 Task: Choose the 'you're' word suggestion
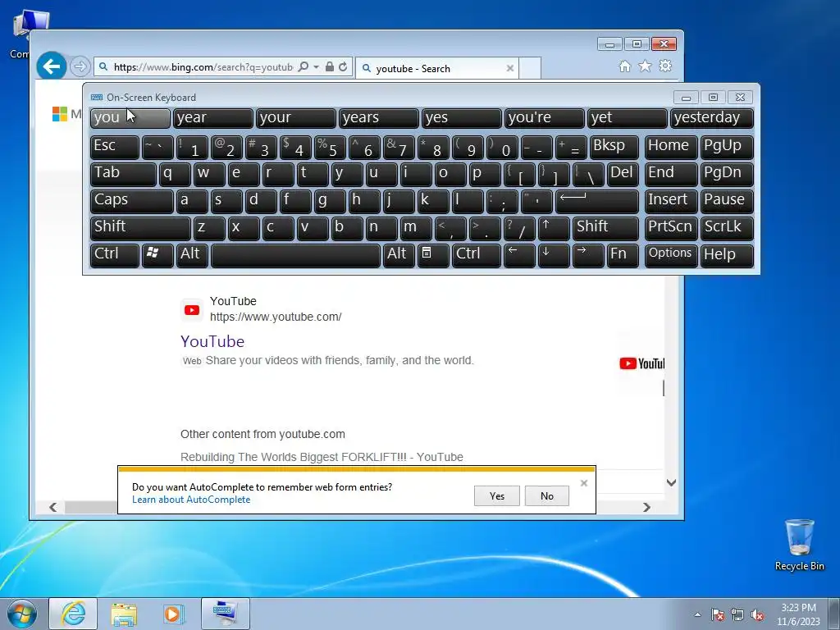(545, 118)
